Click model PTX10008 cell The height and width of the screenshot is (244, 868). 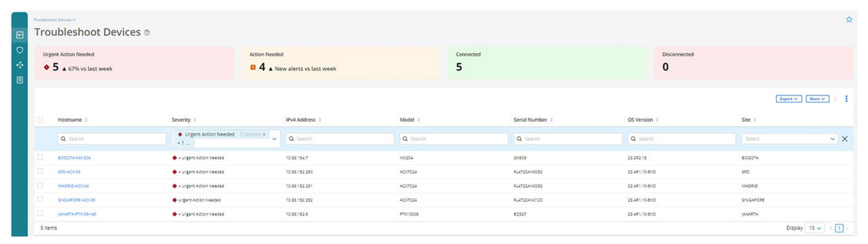[410, 214]
